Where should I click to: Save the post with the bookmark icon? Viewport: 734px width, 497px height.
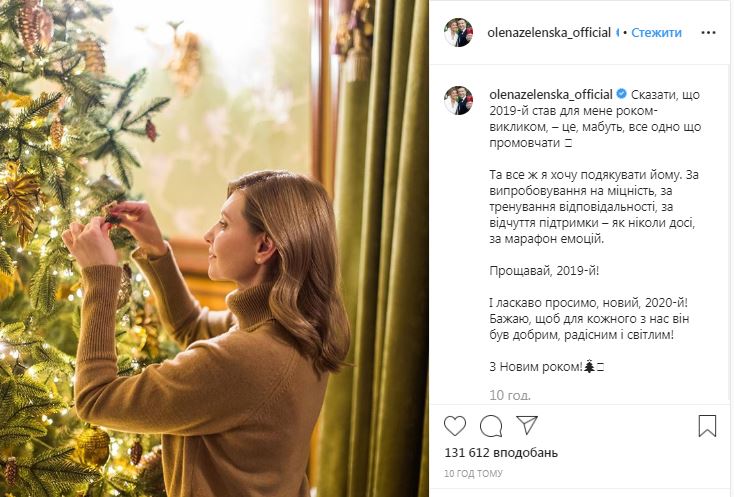(707, 425)
